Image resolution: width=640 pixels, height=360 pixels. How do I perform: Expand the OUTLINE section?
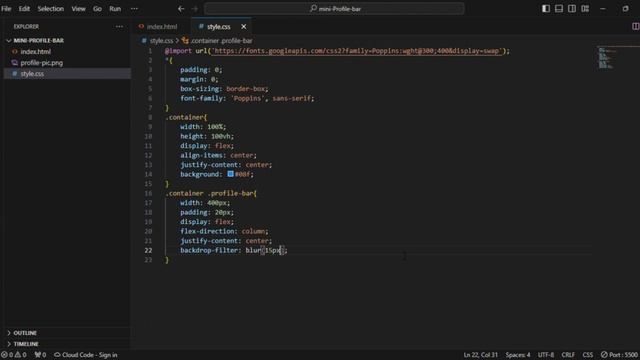(x=24, y=333)
